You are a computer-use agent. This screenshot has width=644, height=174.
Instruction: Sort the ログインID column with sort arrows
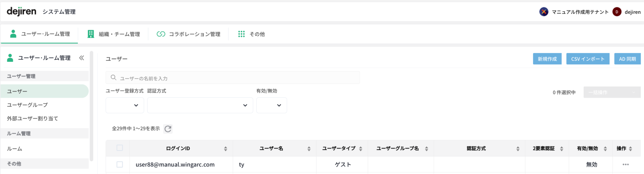[225, 148]
